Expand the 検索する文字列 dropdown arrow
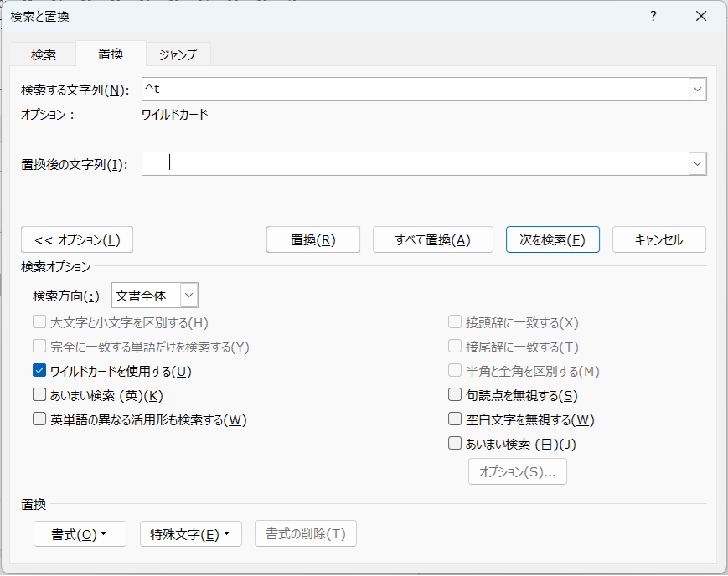The image size is (728, 576). [697, 89]
